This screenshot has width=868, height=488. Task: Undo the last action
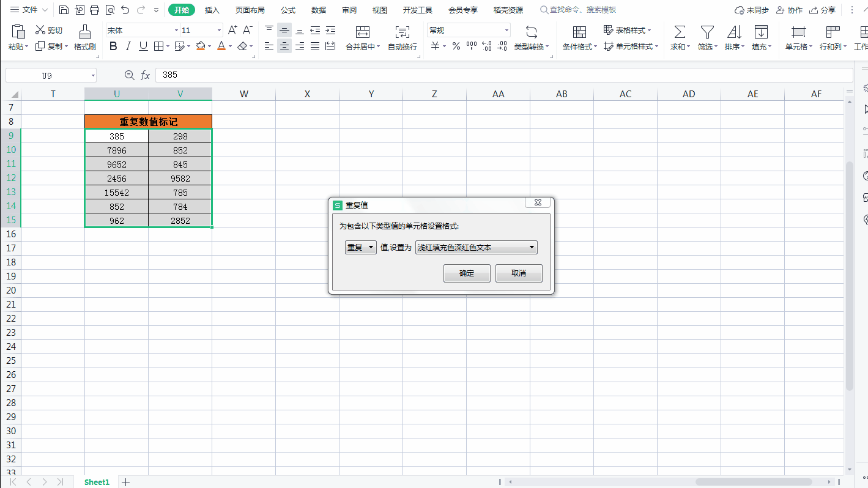click(x=125, y=10)
